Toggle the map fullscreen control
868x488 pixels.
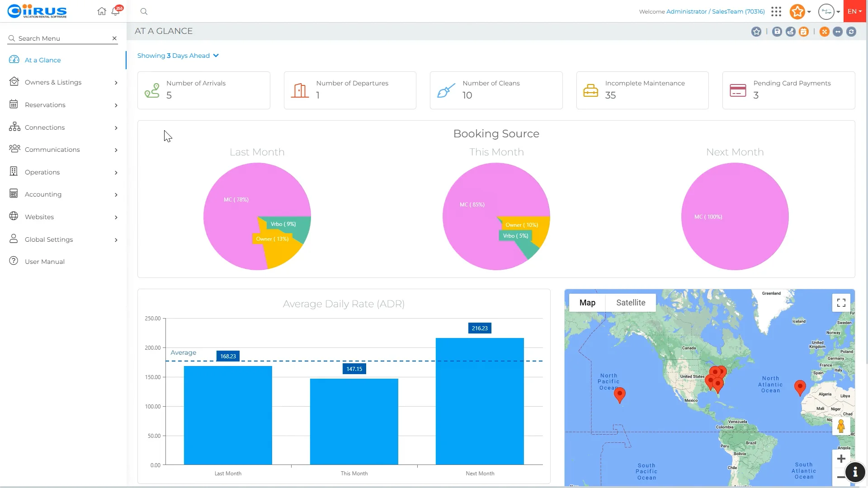[841, 303]
